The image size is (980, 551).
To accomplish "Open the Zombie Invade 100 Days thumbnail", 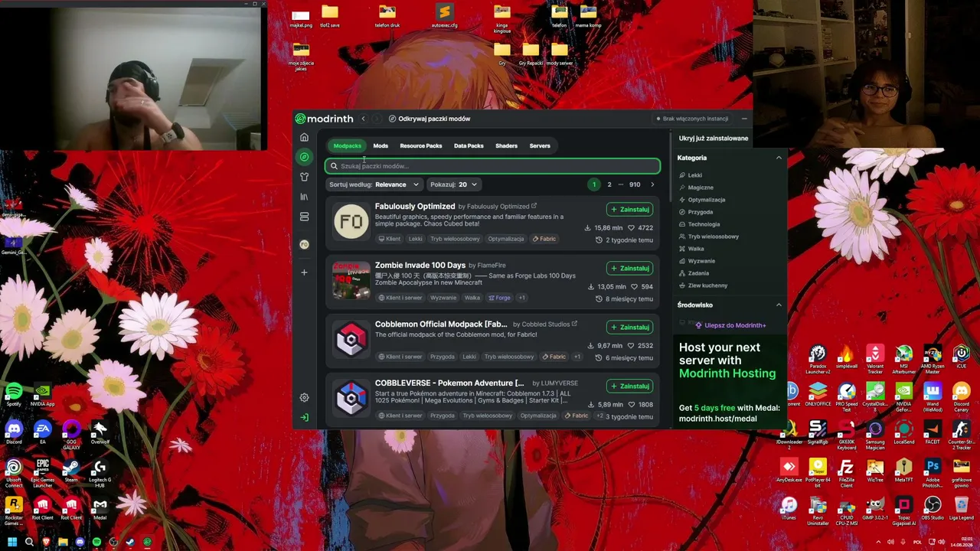I will 351,280.
